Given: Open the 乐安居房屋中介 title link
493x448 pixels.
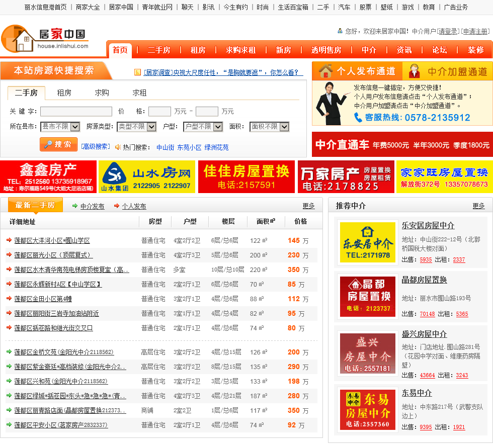Looking at the screenshot, I should click(x=428, y=226).
